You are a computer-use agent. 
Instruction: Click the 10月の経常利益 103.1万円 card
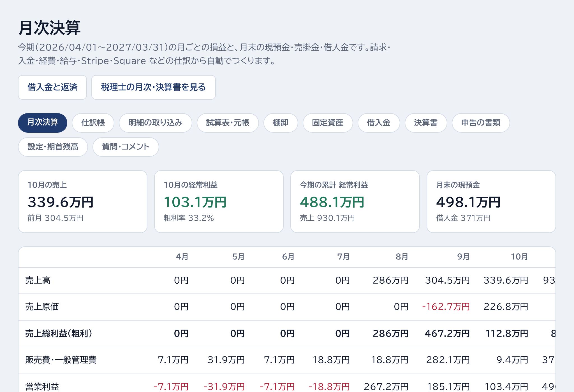[219, 202]
